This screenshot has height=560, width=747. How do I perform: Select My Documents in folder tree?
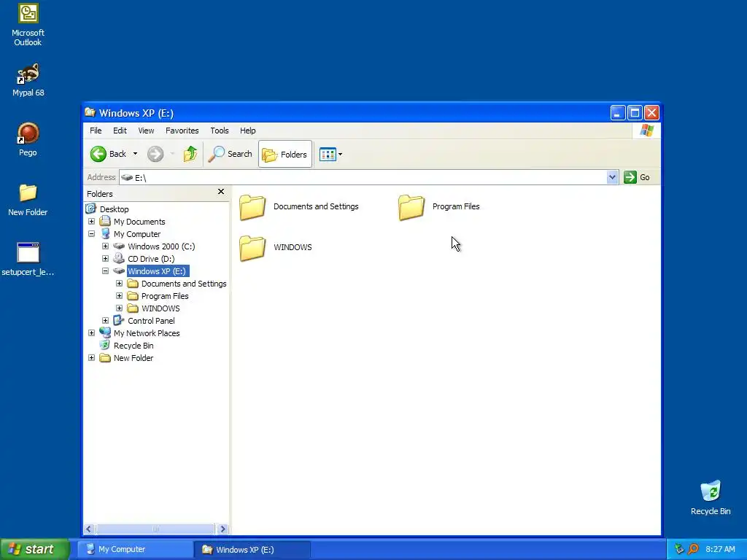[139, 222]
